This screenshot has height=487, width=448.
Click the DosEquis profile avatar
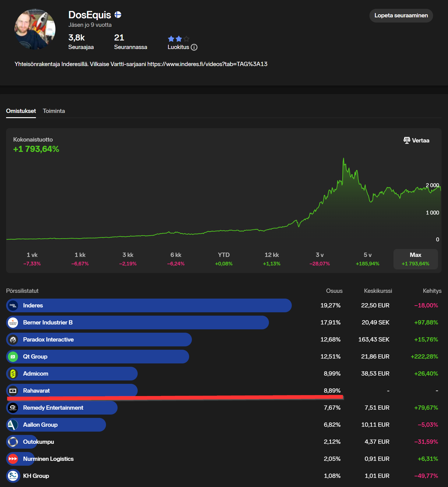click(35, 29)
